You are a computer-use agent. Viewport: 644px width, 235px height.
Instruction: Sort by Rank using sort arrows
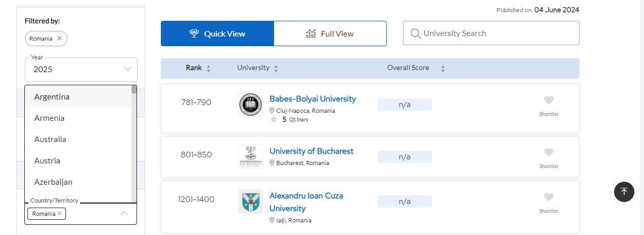pyautogui.click(x=209, y=69)
